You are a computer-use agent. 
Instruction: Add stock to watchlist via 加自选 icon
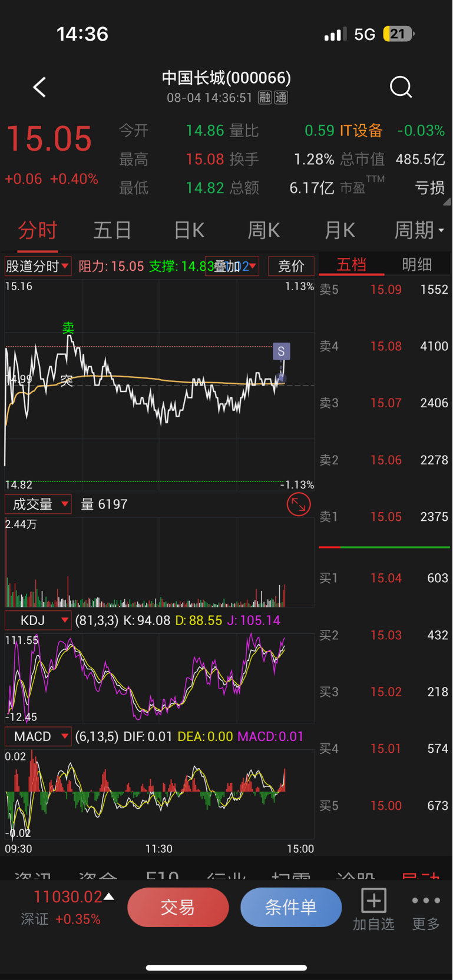click(373, 910)
